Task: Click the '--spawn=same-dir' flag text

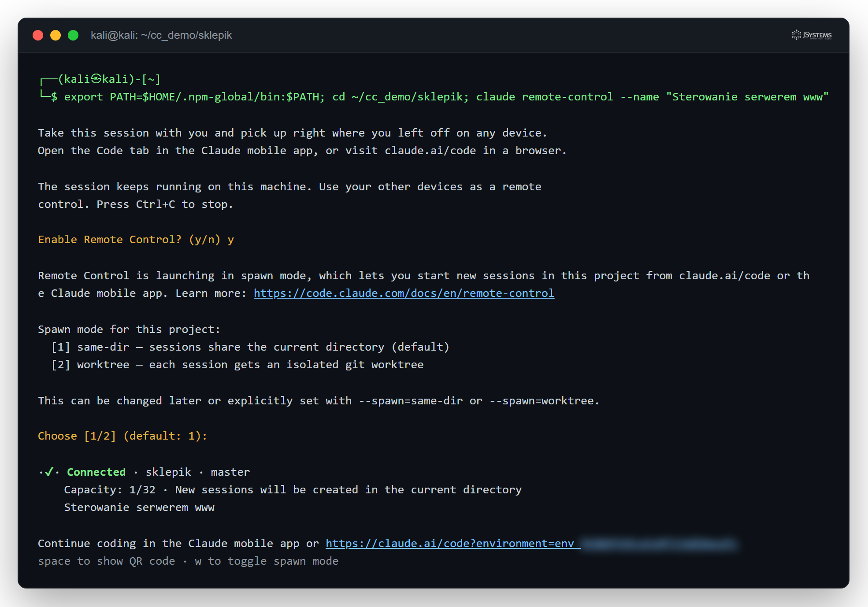Action: point(411,400)
